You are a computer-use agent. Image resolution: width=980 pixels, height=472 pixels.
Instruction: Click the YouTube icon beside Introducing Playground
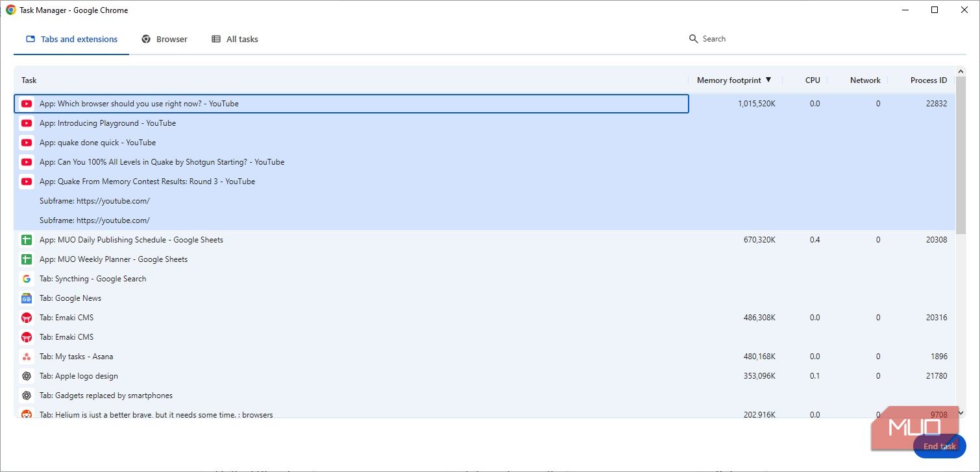[x=27, y=123]
